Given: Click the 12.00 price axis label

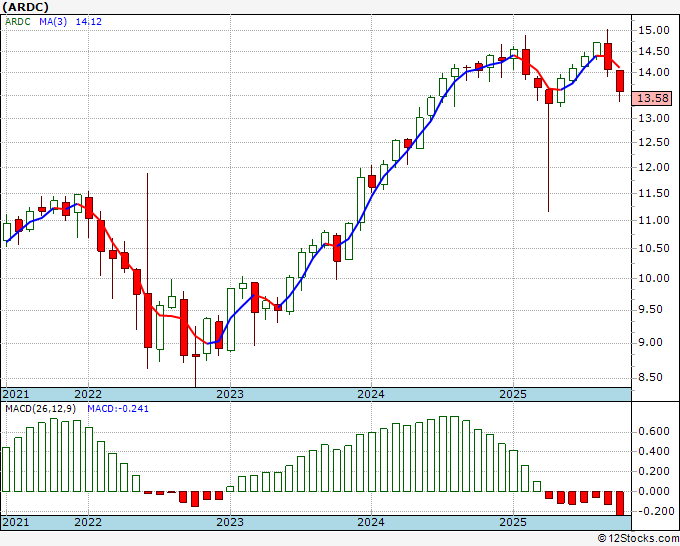Looking at the screenshot, I should 654,167.
